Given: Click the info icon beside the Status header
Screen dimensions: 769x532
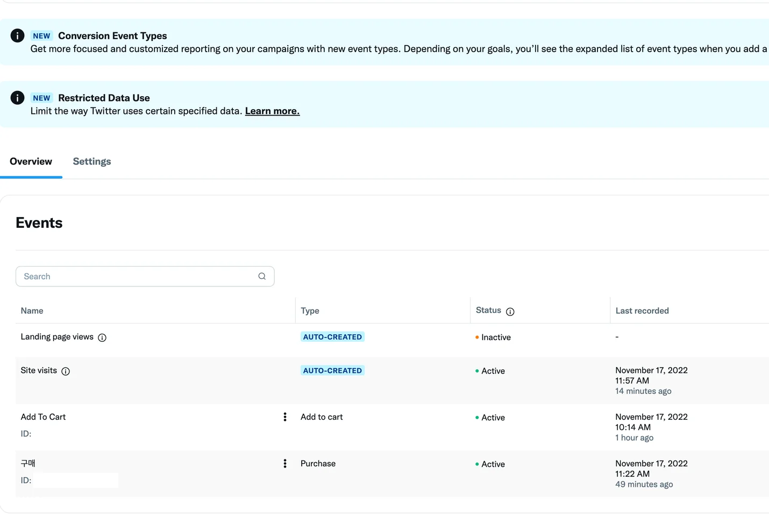Looking at the screenshot, I should pyautogui.click(x=510, y=312).
